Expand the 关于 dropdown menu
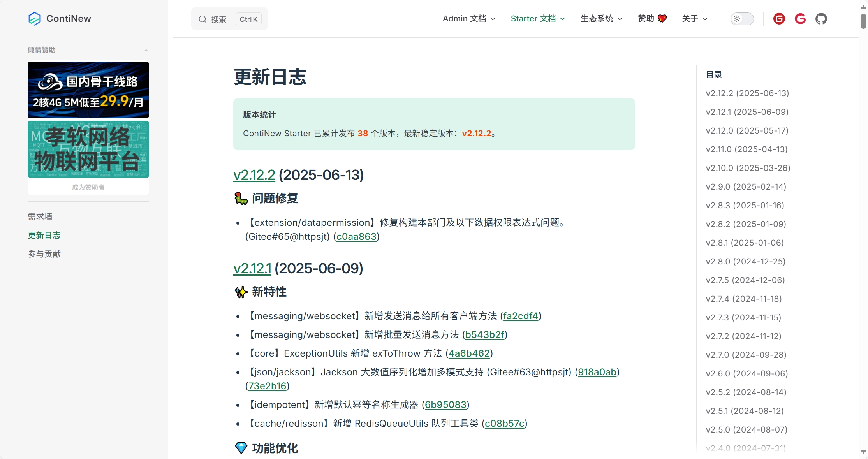Screen dimensions: 868x459 click(695, 19)
